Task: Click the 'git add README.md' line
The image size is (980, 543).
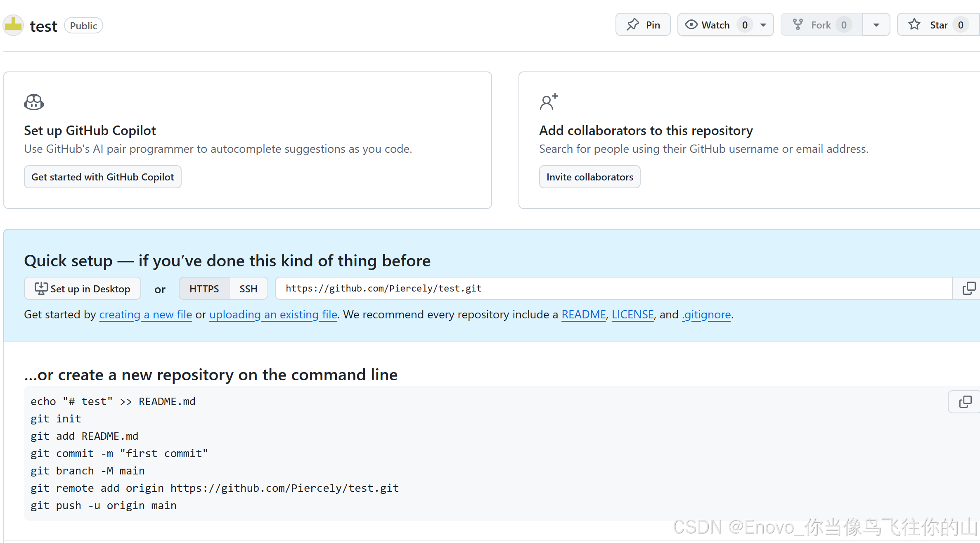Action: pyautogui.click(x=84, y=436)
